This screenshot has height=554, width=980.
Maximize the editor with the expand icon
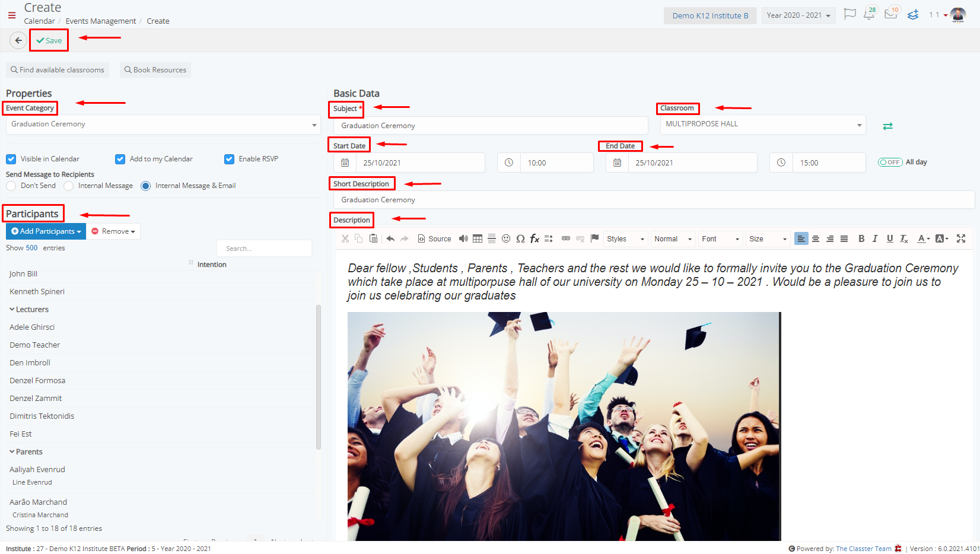point(961,238)
